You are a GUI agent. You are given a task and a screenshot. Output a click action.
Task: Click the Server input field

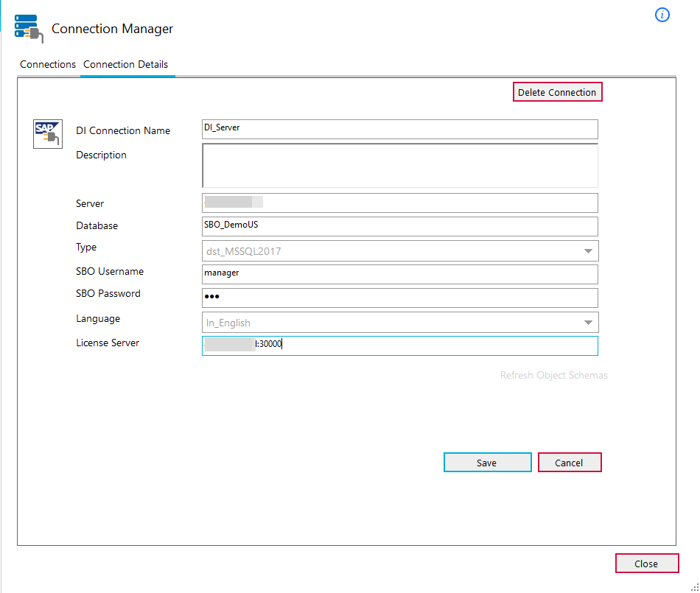tap(400, 203)
